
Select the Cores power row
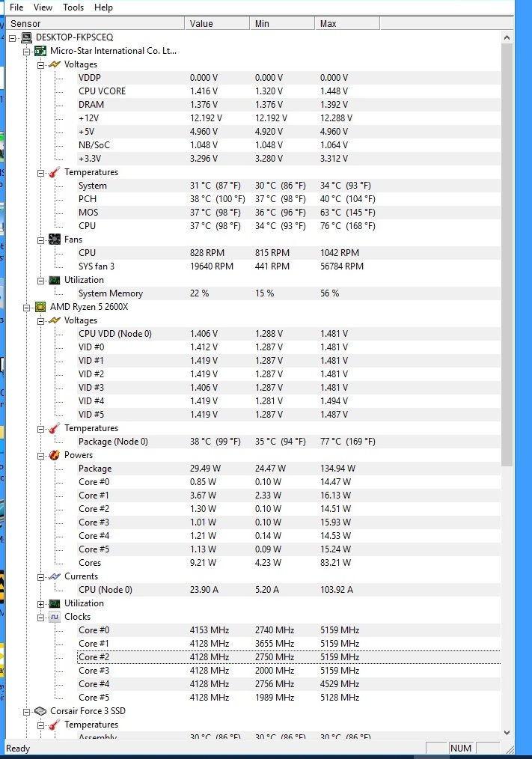[289, 562]
